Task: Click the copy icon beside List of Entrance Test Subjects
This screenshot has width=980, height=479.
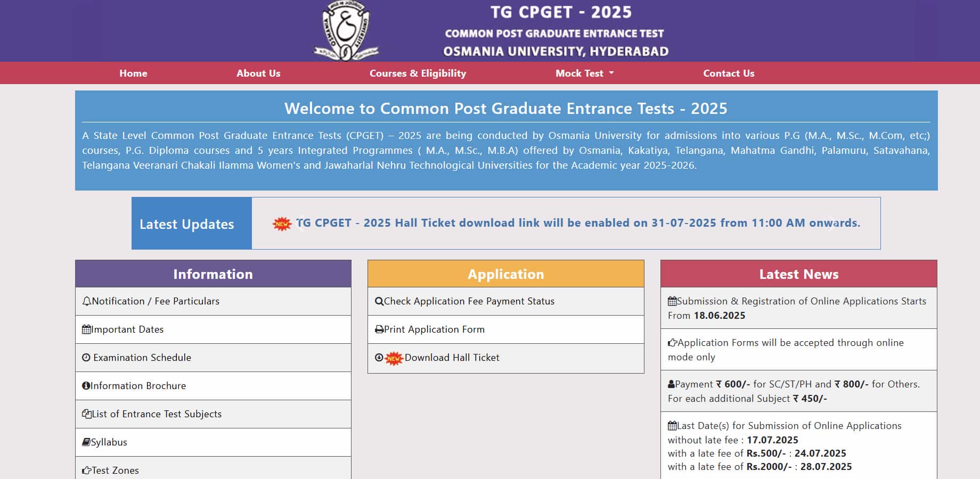Action: pyautogui.click(x=86, y=414)
